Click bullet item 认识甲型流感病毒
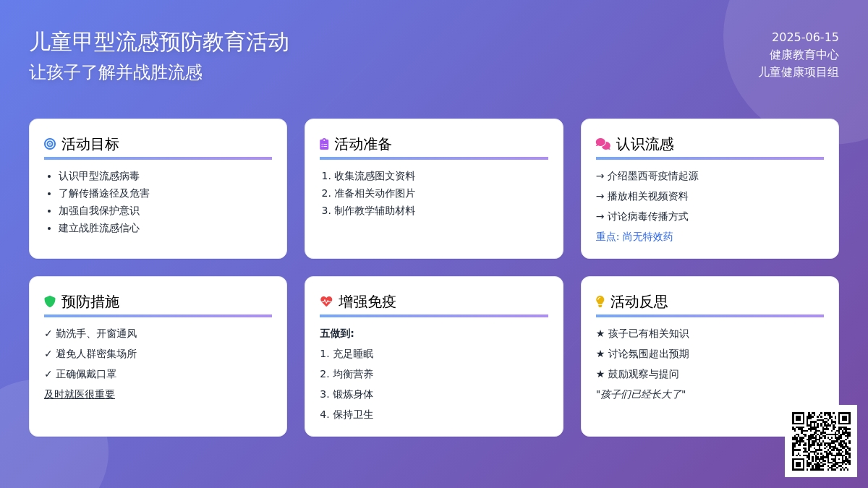 (99, 176)
